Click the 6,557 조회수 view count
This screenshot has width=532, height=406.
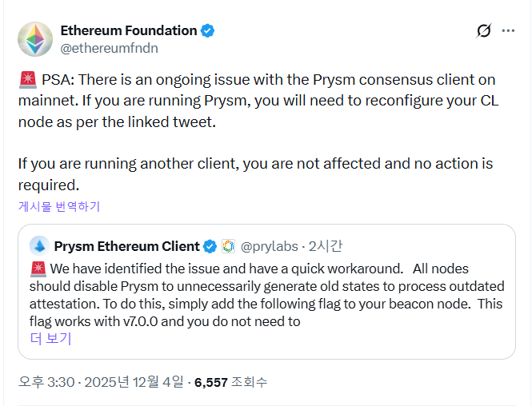pyautogui.click(x=230, y=382)
